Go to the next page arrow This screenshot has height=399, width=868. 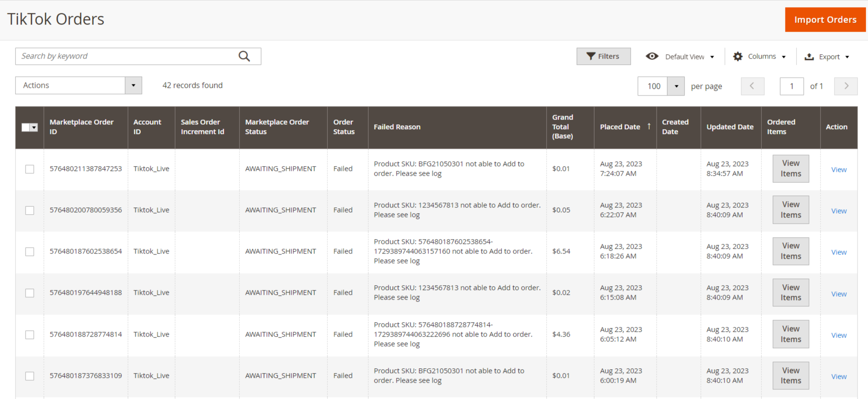[846, 86]
